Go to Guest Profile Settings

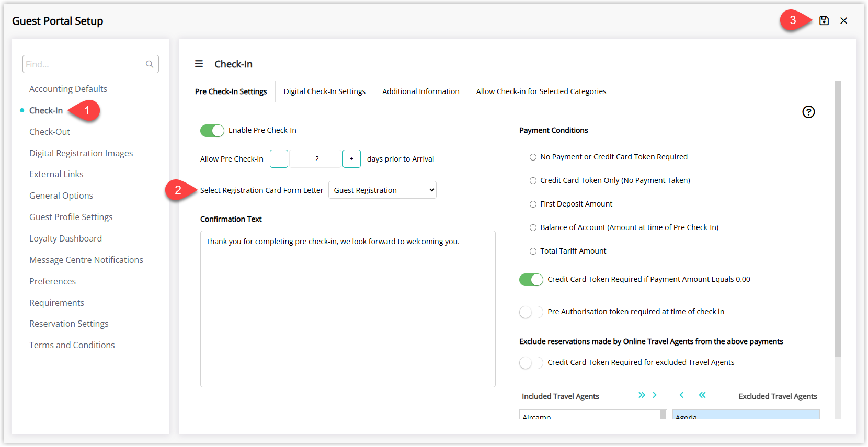coord(71,217)
